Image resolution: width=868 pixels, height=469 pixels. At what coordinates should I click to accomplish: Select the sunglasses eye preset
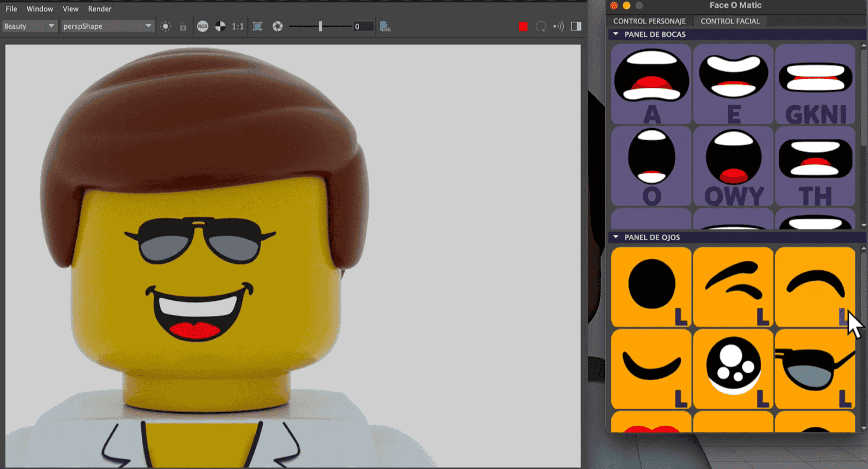coord(815,369)
